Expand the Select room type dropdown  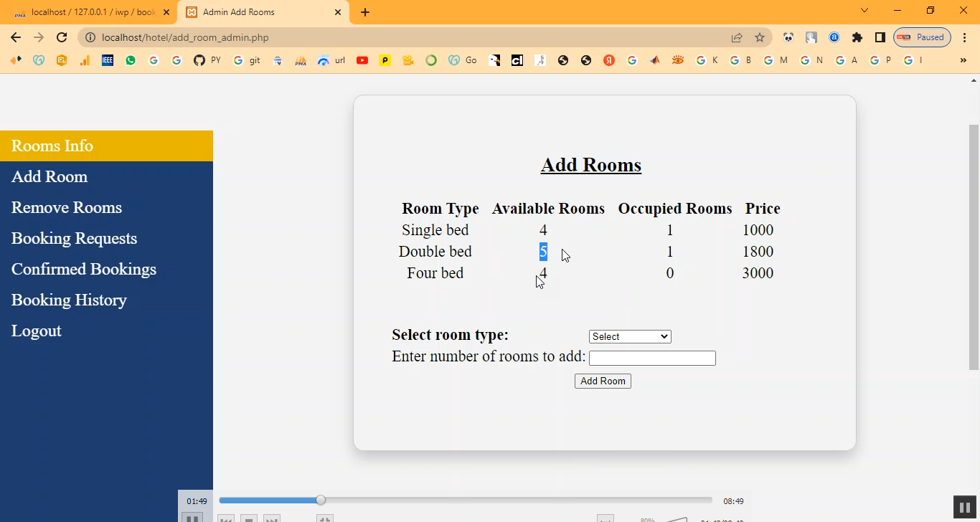[630, 336]
